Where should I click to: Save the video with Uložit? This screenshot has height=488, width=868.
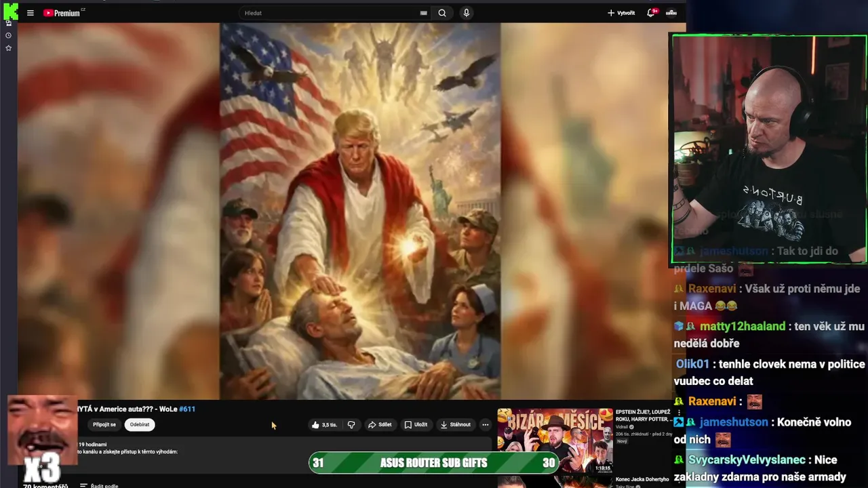click(416, 425)
